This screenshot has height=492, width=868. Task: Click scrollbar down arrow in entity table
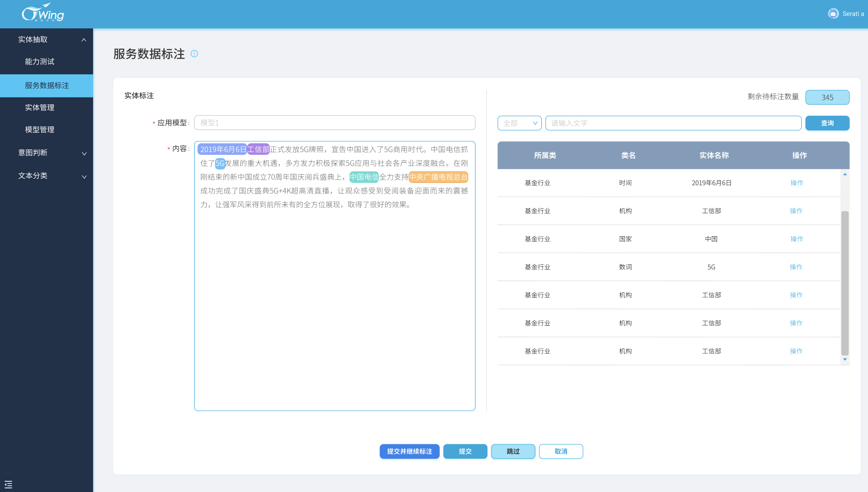click(x=845, y=359)
